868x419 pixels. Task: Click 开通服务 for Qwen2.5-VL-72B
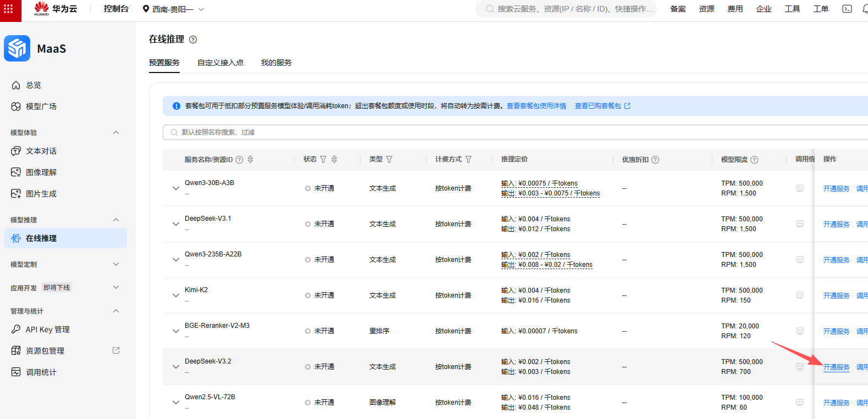[836, 403]
